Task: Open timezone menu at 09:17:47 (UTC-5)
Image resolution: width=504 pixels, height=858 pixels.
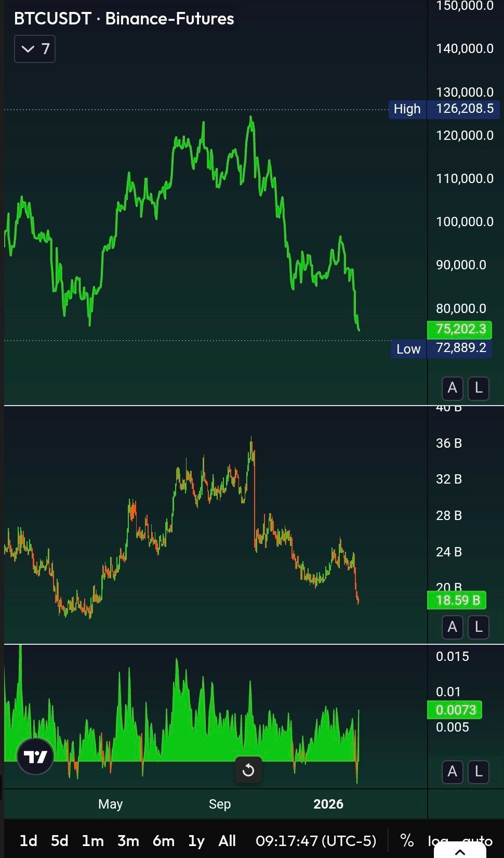Action: pos(316,841)
